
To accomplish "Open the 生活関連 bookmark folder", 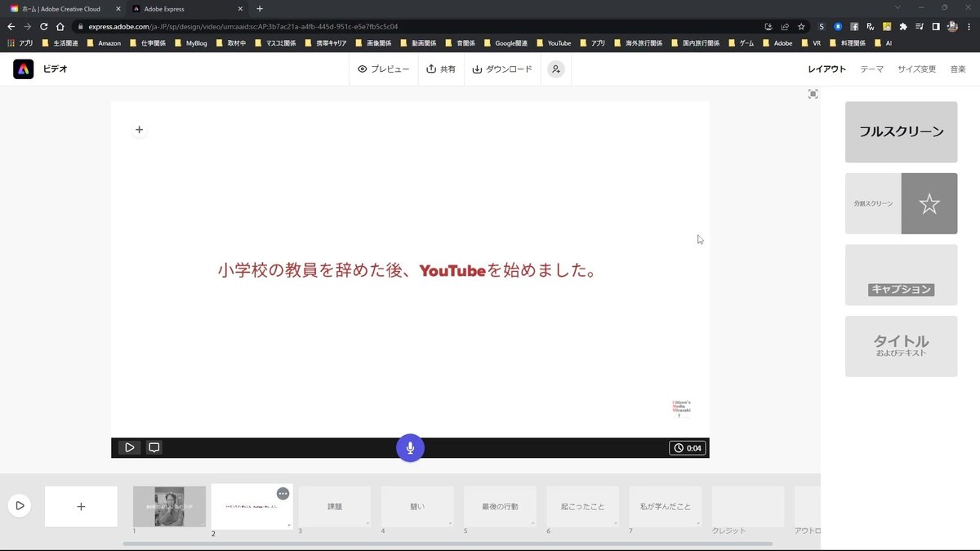I will 60,43.
